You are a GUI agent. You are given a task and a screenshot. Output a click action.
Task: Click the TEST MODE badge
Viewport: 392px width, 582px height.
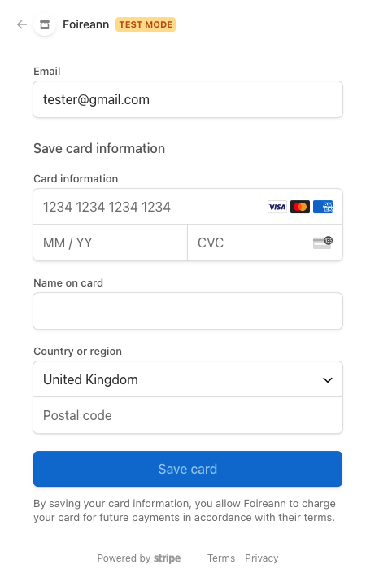point(146,24)
